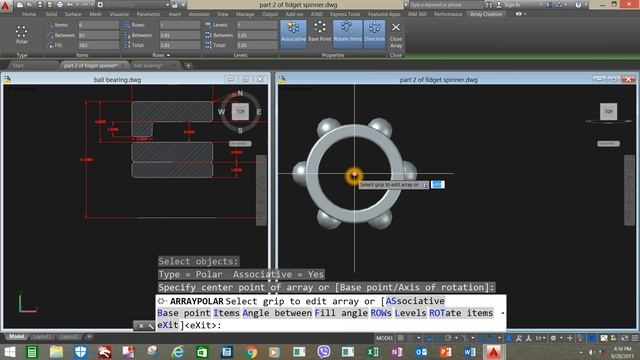This screenshot has height=360, width=640.
Task: Choose eXit option in command line
Action: point(168,325)
